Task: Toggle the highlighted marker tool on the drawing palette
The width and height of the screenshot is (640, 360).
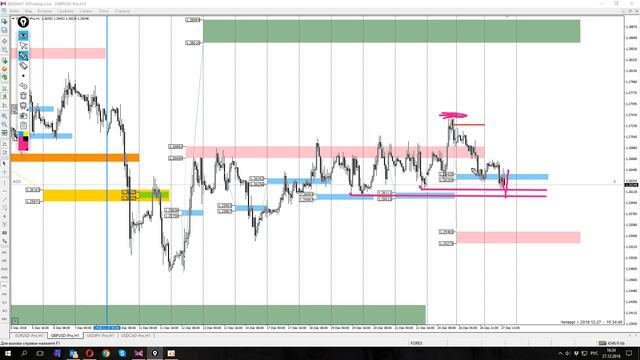Action: click(23, 56)
